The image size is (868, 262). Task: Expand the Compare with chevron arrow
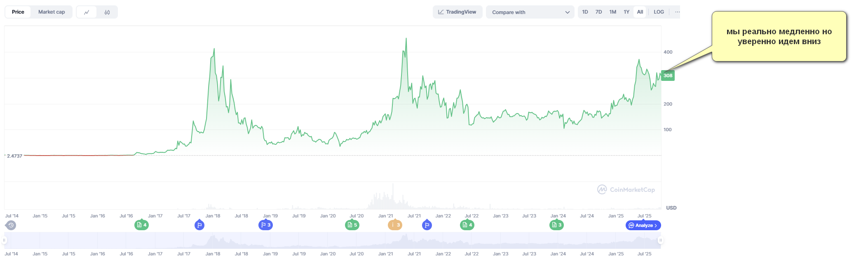click(x=568, y=12)
